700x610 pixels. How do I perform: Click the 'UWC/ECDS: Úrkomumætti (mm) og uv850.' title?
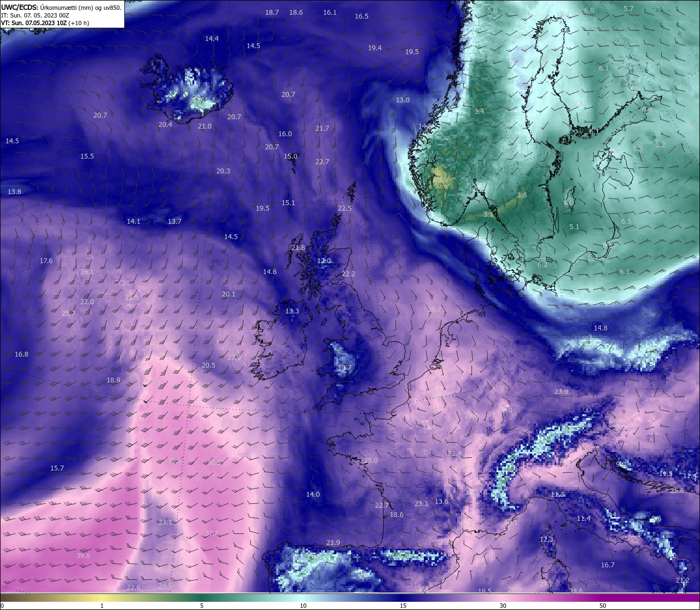[x=61, y=8]
